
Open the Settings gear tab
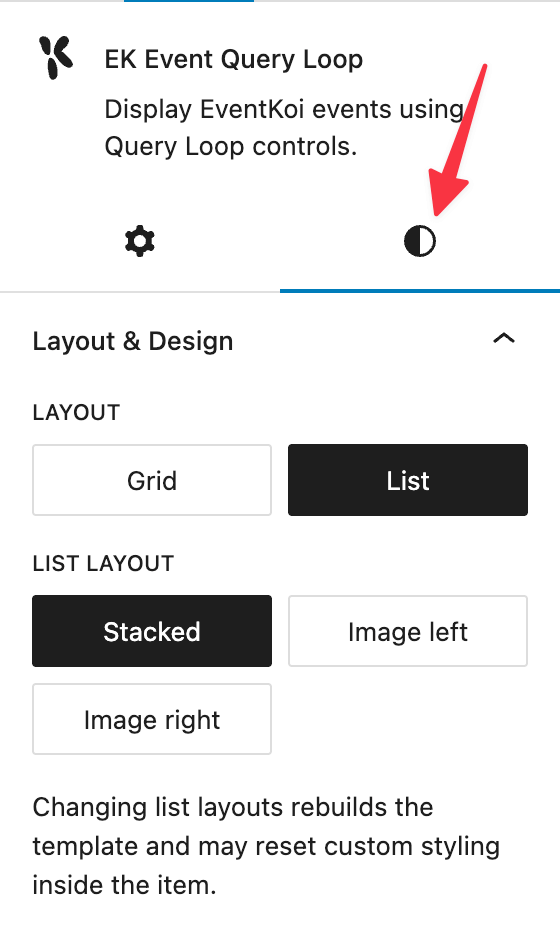click(x=140, y=241)
